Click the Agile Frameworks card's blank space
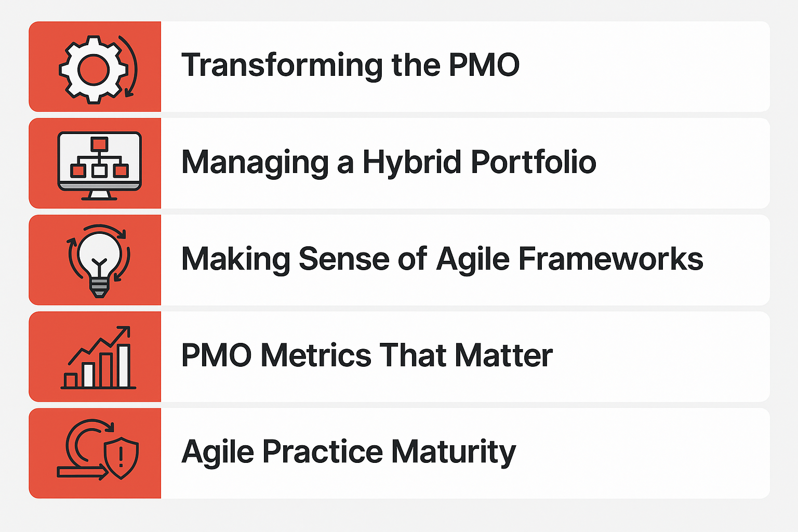This screenshot has height=532, width=798. click(x=738, y=260)
